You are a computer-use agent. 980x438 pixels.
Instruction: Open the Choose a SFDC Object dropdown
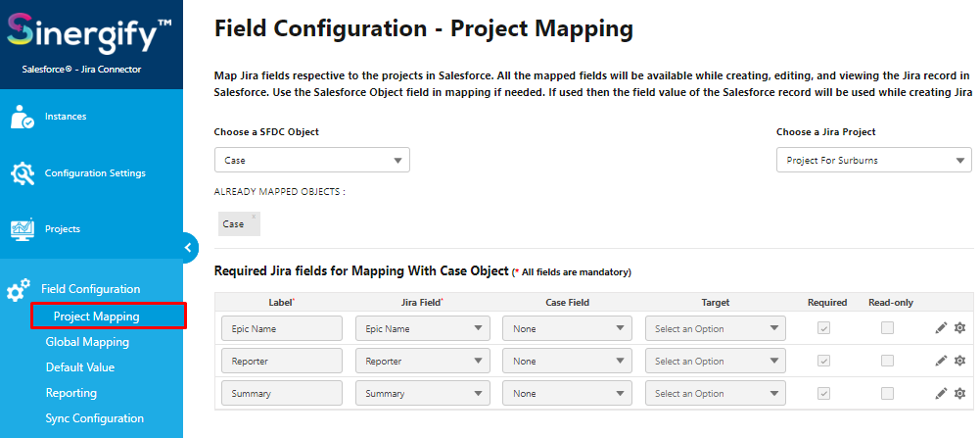pos(312,160)
